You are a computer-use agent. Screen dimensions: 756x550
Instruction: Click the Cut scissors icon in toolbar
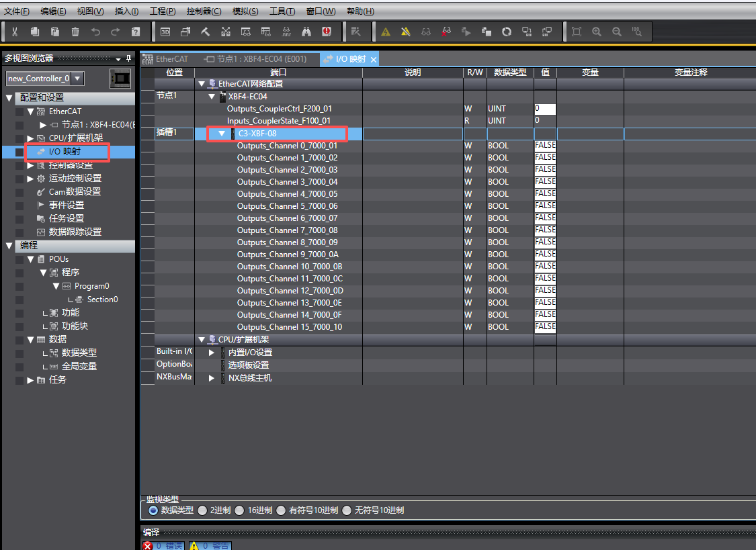(x=15, y=32)
